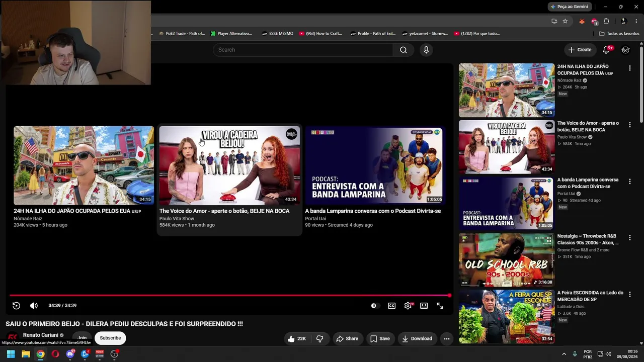Bookmark this page with the star icon
The height and width of the screenshot is (362, 644).
pos(565,21)
